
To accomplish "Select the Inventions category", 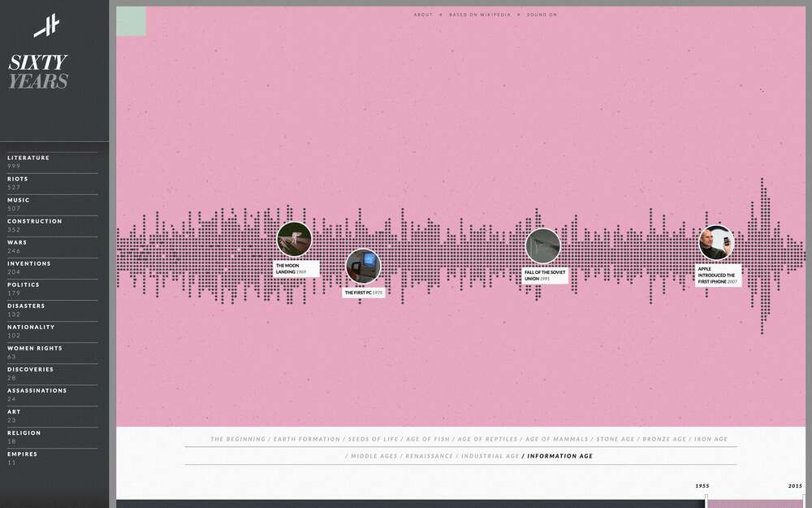I will (x=29, y=263).
